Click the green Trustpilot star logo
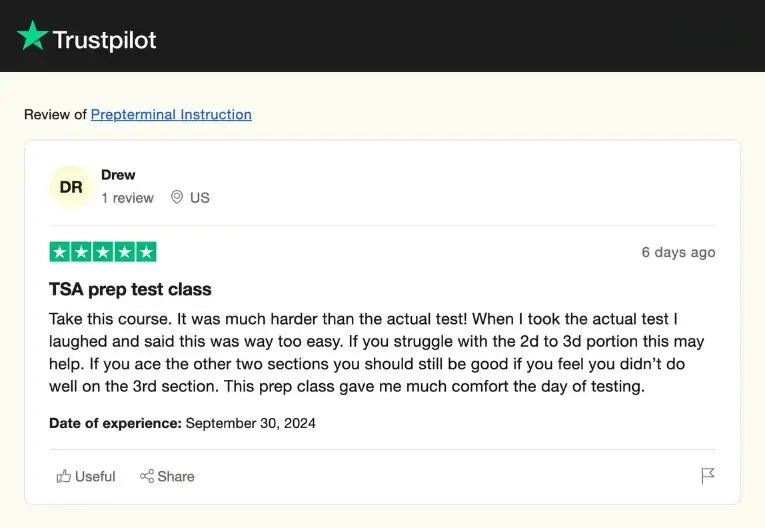The width and height of the screenshot is (765, 528). click(x=32, y=37)
